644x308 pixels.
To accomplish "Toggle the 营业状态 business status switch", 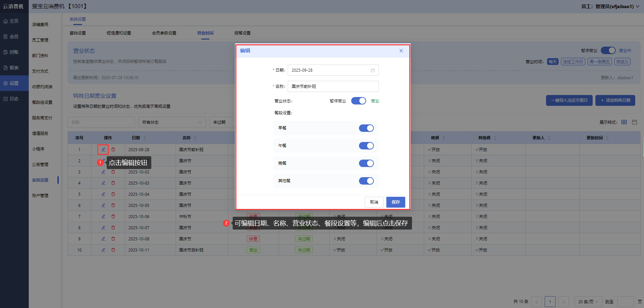I will click(358, 101).
